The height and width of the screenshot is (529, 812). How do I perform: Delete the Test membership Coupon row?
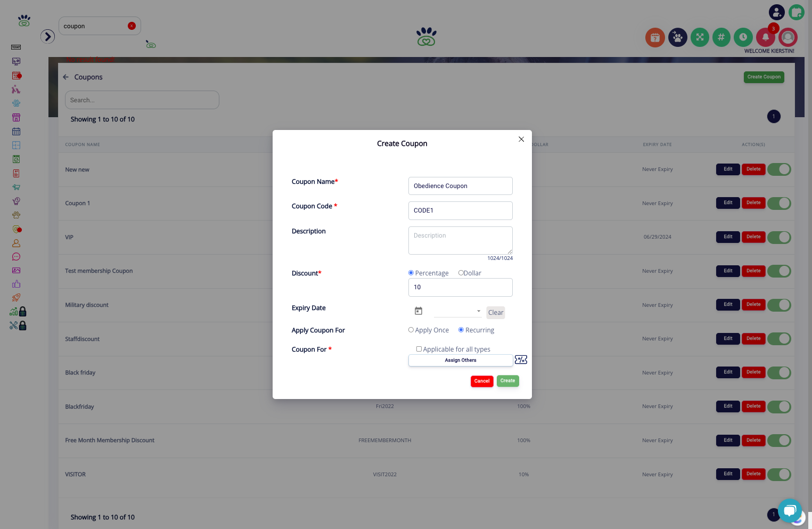click(x=753, y=271)
